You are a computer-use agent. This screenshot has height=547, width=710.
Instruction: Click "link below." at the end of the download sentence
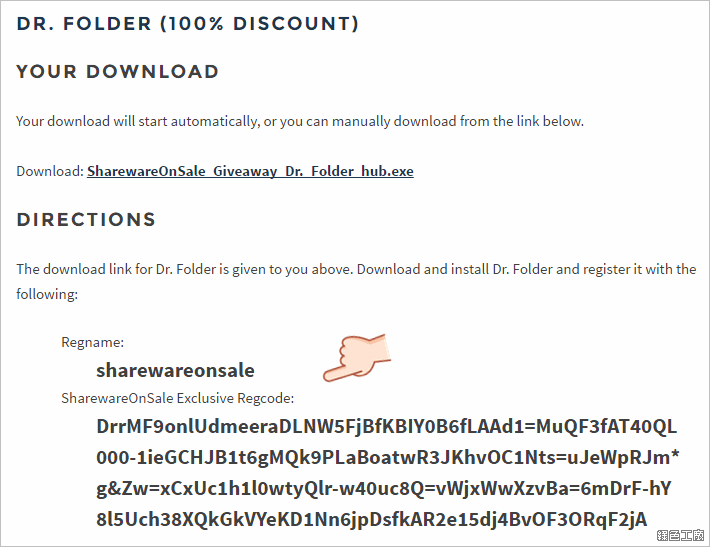[x=550, y=121]
